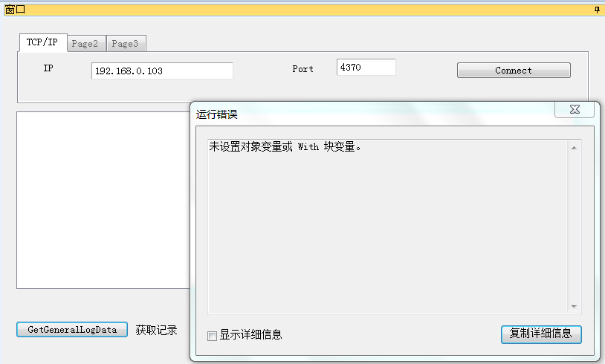605x364 pixels.
Task: Enable the 显示详细信息 checkbox
Action: tap(213, 336)
